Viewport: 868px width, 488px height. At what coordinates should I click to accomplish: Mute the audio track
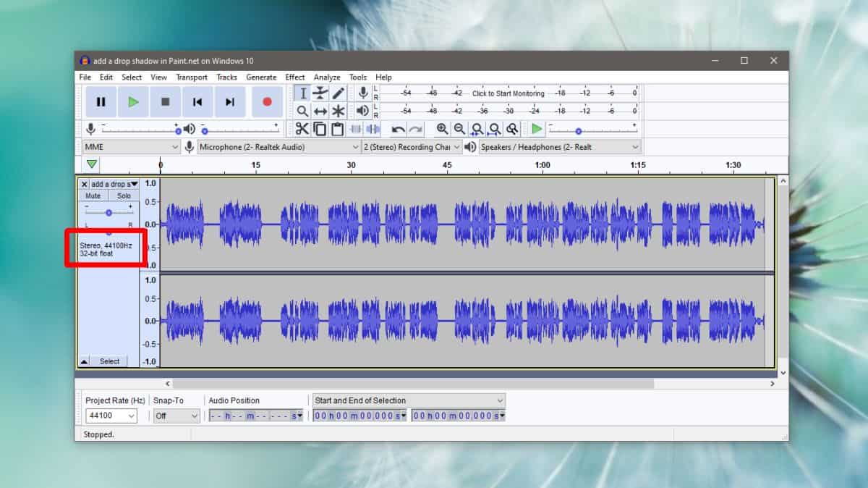(93, 196)
